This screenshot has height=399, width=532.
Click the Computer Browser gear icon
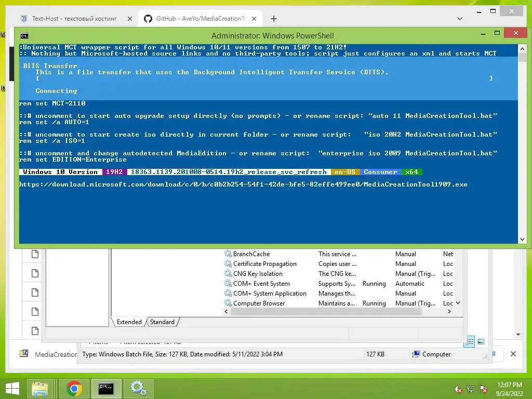228,303
